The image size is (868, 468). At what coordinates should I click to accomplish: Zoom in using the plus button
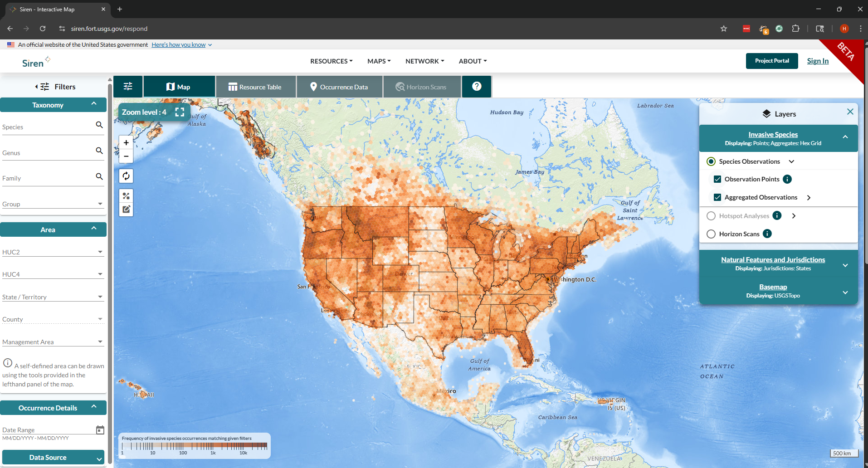click(126, 142)
